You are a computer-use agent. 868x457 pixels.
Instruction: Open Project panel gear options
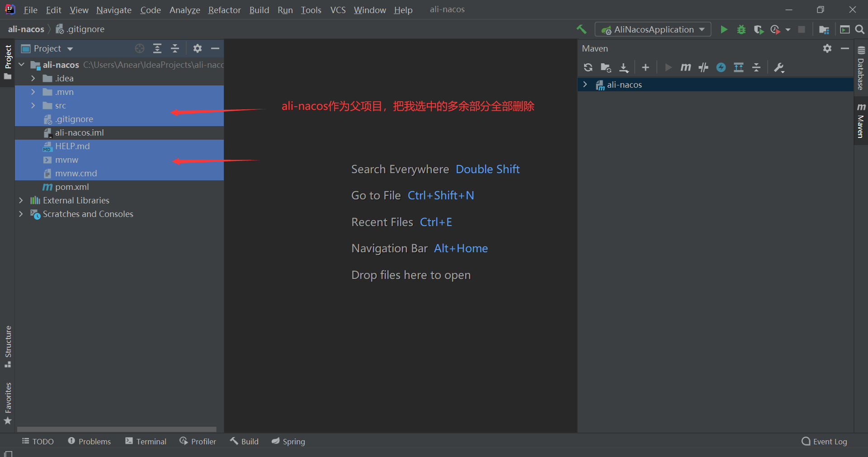pyautogui.click(x=198, y=48)
